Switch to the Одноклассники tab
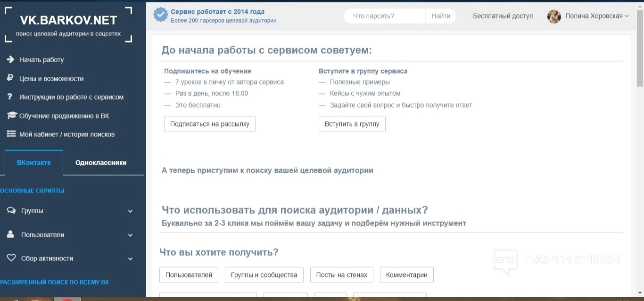644x301 pixels. point(101,162)
